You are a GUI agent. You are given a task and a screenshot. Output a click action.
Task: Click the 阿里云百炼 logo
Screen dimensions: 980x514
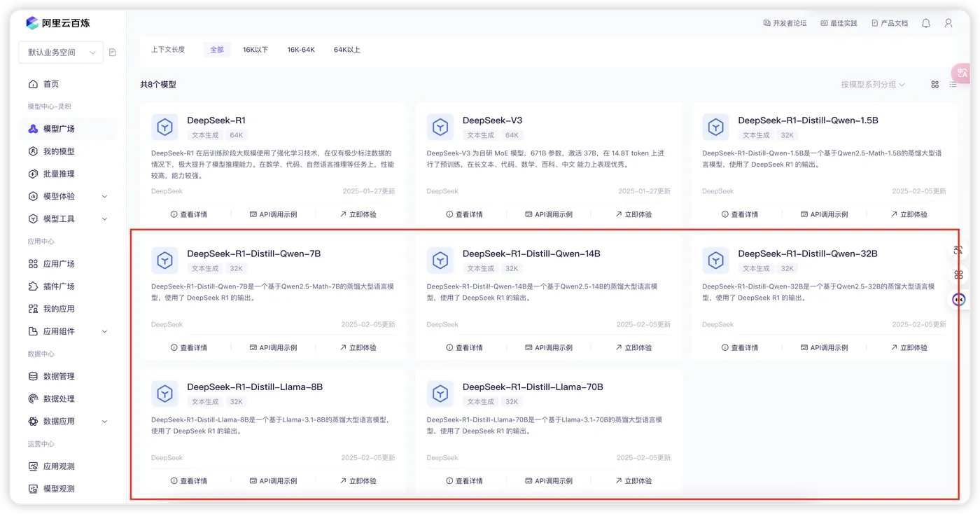coord(58,23)
